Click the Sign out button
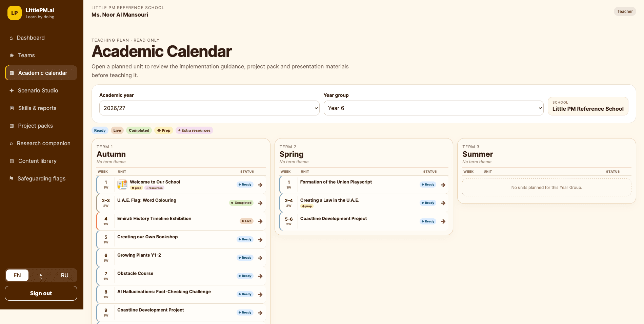 click(x=41, y=293)
